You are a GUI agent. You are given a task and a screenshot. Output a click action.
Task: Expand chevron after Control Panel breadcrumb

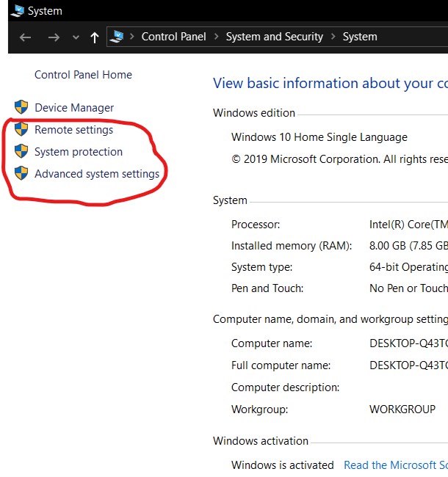pos(217,37)
